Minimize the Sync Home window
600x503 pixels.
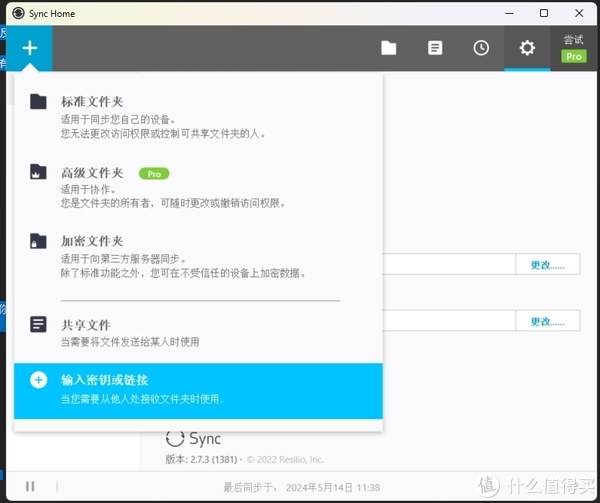(509, 13)
